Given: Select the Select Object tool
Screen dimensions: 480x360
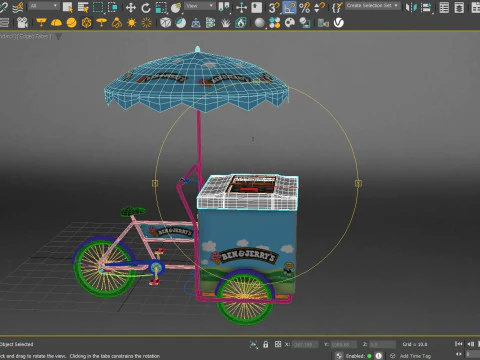Looking at the screenshot, I should pos(68,7).
